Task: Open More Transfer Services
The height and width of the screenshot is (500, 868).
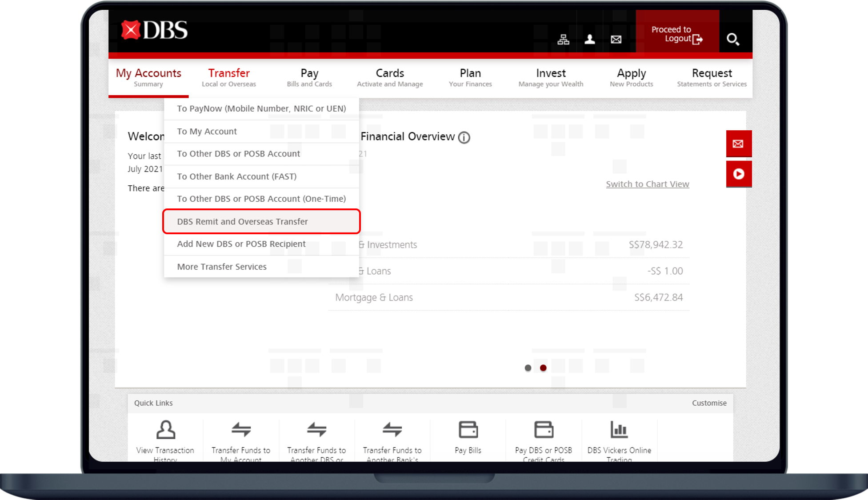Action: [261, 267]
